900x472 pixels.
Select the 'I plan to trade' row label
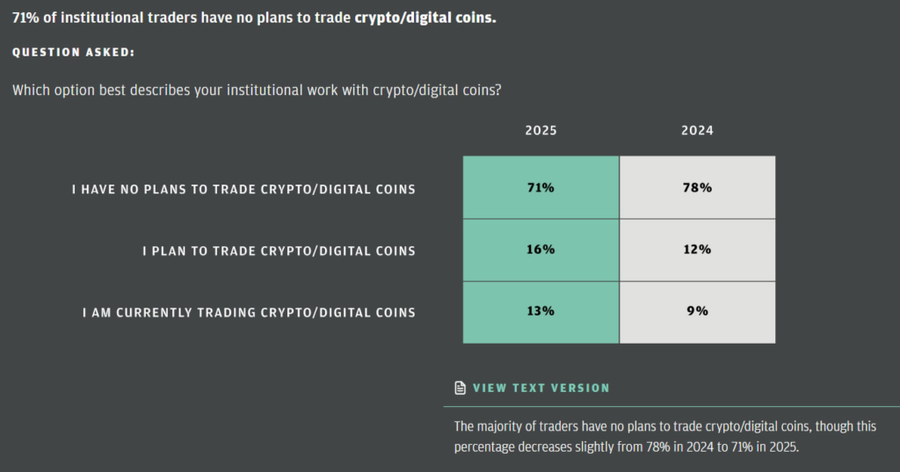[278, 250]
